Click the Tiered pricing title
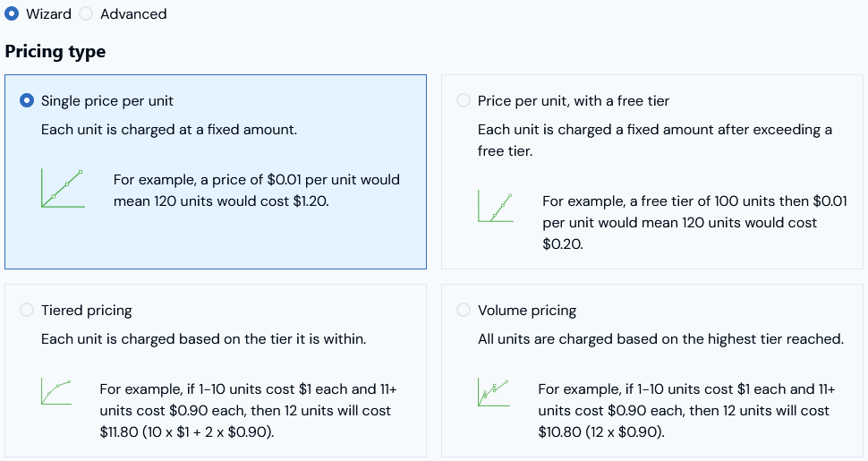Image resolution: width=868 pixels, height=461 pixels. click(87, 311)
